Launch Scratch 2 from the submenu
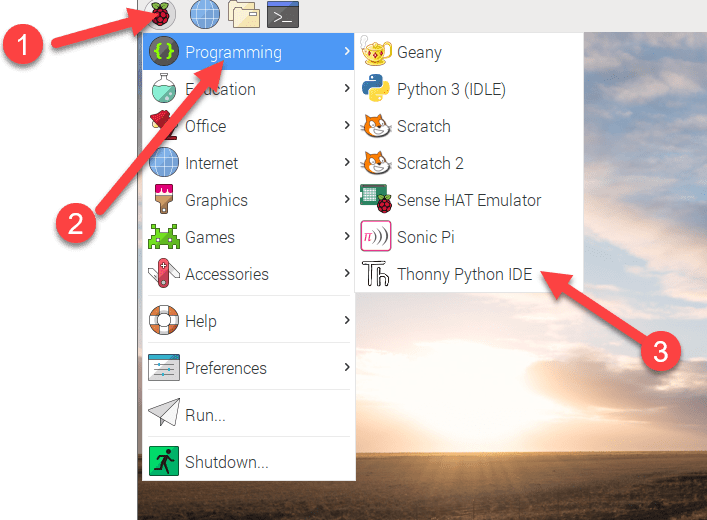The image size is (707, 520). click(430, 163)
